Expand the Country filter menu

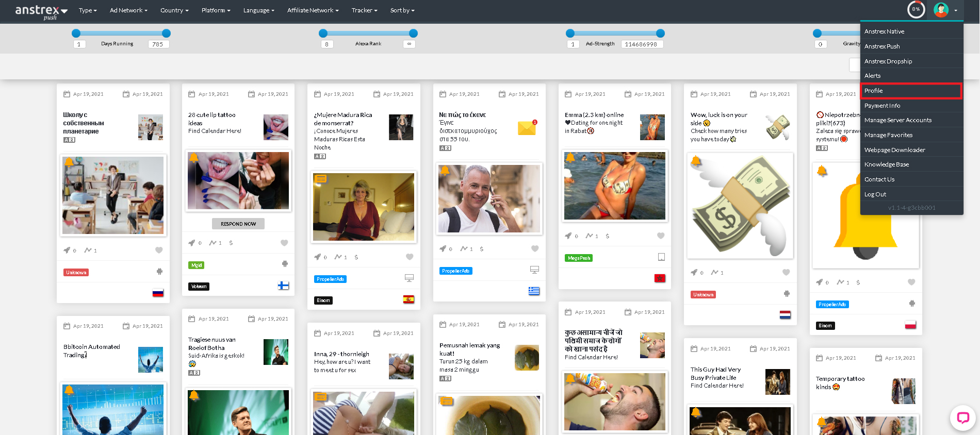(174, 10)
